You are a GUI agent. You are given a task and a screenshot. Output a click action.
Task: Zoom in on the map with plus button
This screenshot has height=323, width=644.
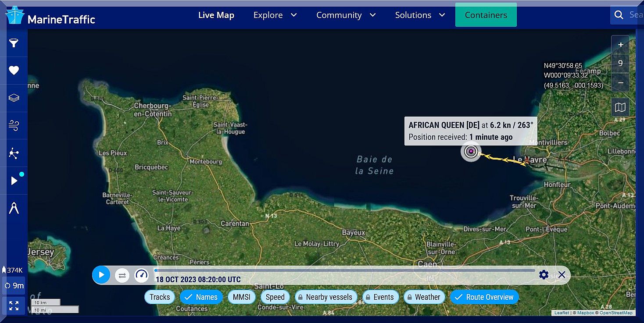620,45
